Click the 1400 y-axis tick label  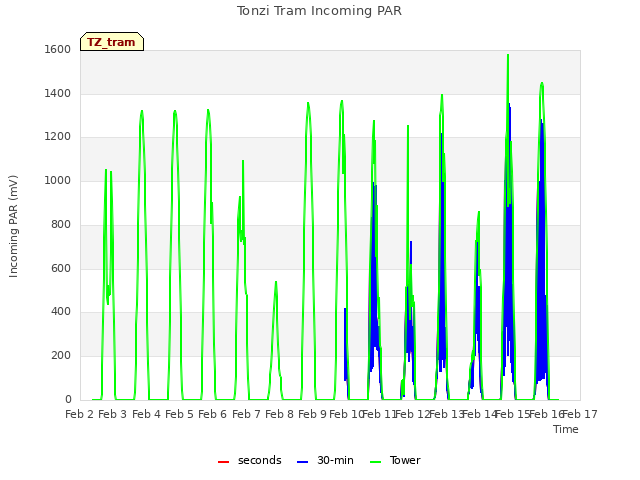pos(58,93)
